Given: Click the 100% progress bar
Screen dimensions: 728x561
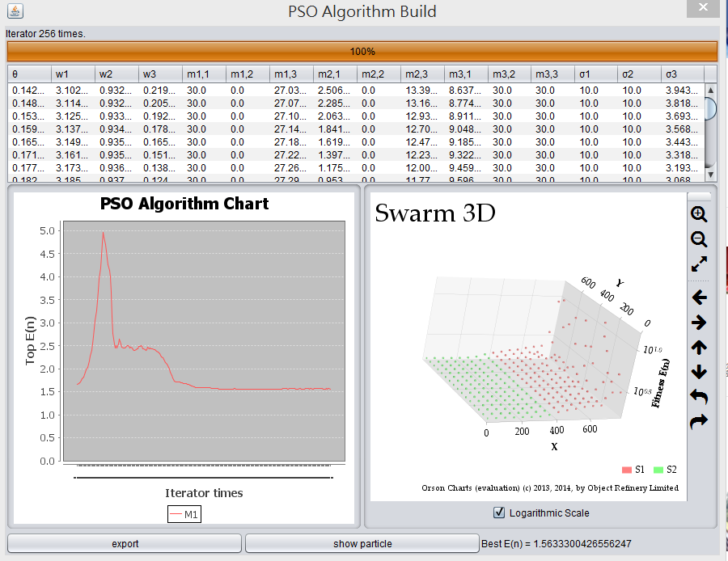Looking at the screenshot, I should [x=362, y=50].
